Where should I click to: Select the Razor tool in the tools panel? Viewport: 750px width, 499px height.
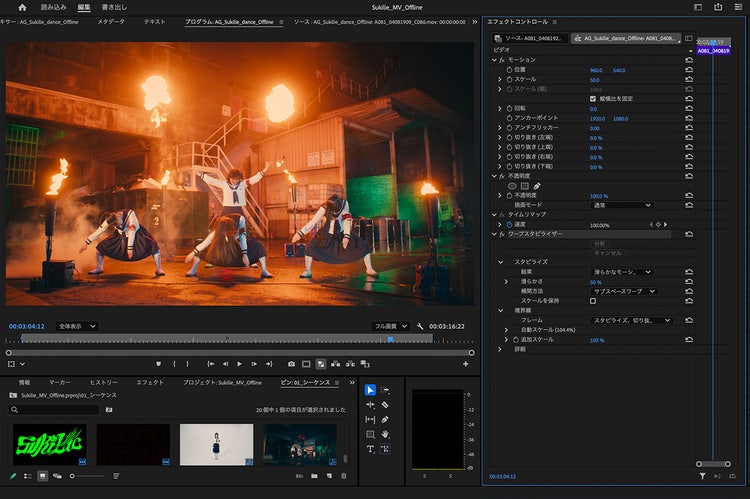click(x=385, y=405)
